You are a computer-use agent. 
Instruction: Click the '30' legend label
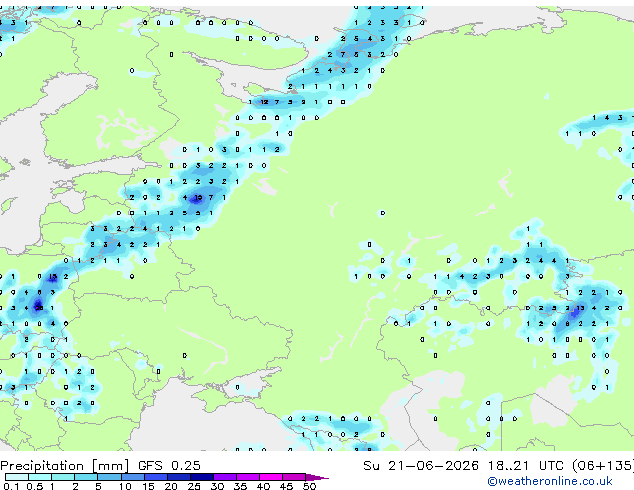click(217, 486)
